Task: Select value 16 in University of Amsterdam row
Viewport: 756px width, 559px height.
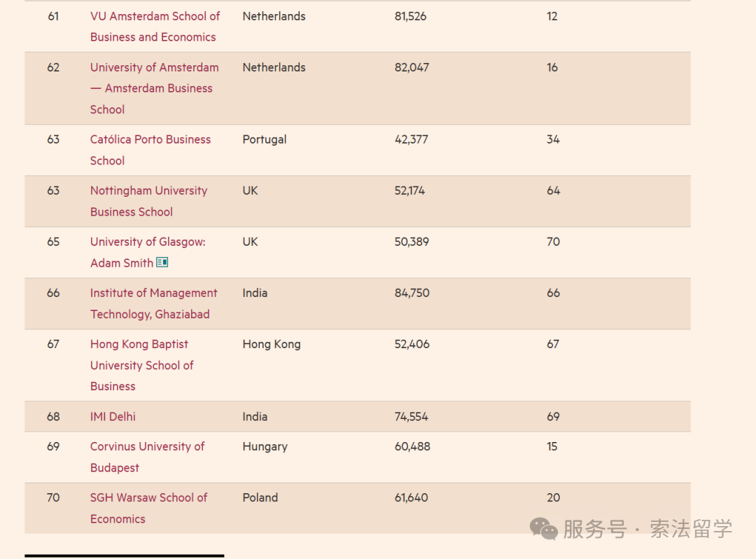Action: pyautogui.click(x=552, y=67)
